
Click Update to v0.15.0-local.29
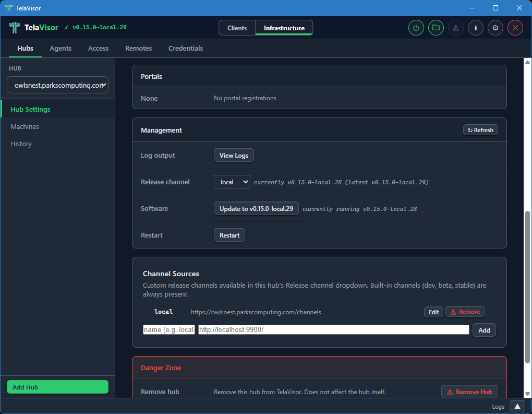click(x=256, y=208)
